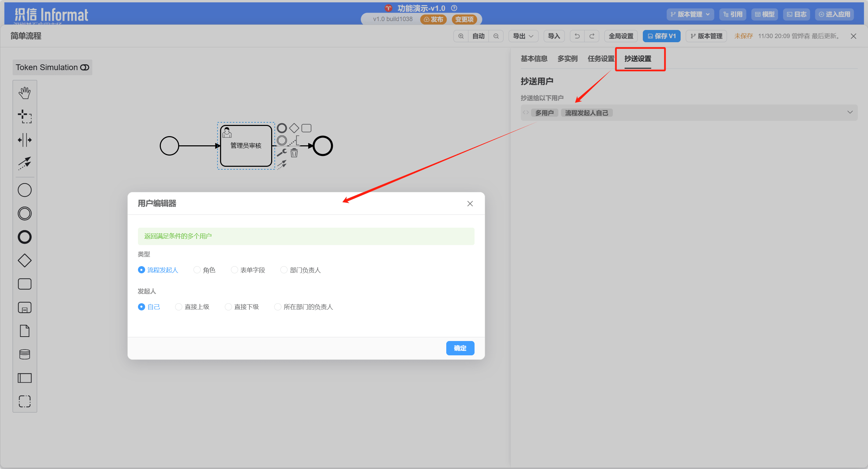Select the 角色 radio option
This screenshot has width=868, height=469.
click(197, 270)
